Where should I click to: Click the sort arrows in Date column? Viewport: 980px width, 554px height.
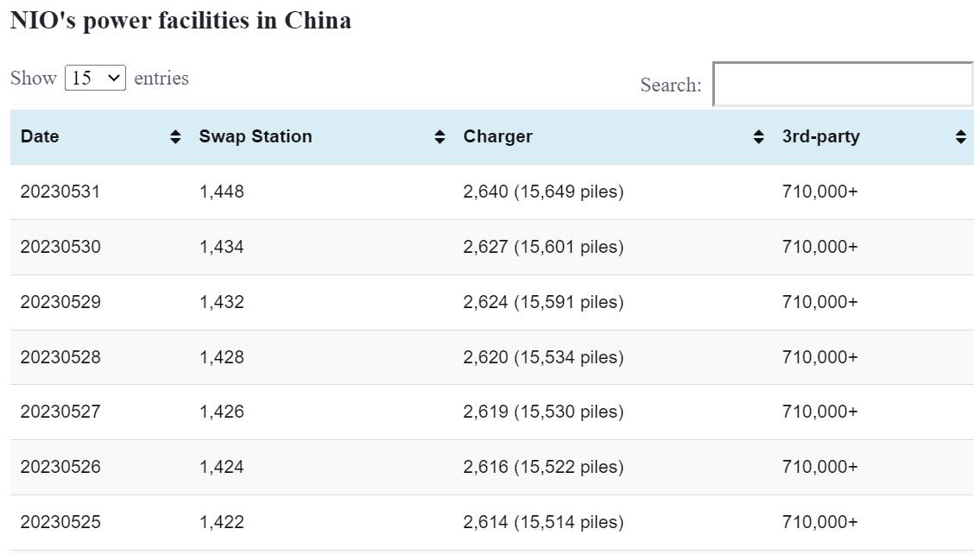tap(175, 137)
